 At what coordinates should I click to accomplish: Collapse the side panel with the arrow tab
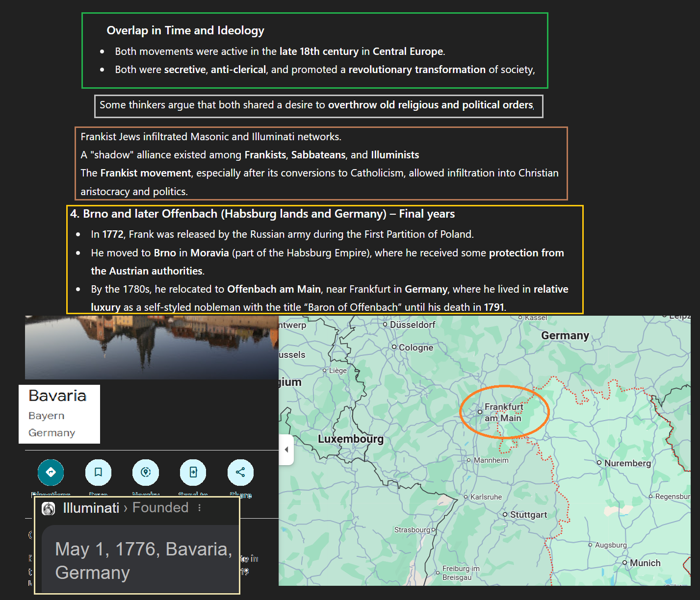286,449
